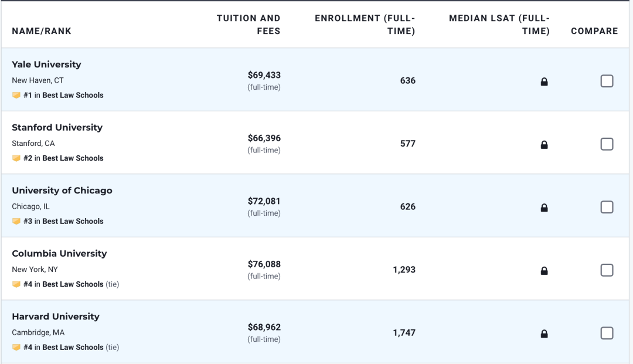The width and height of the screenshot is (633, 364).
Task: Open the Columbia University school link
Action: tap(59, 254)
